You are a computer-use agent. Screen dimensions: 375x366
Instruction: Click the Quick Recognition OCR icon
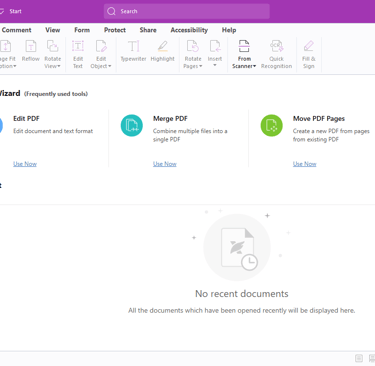[276, 46]
